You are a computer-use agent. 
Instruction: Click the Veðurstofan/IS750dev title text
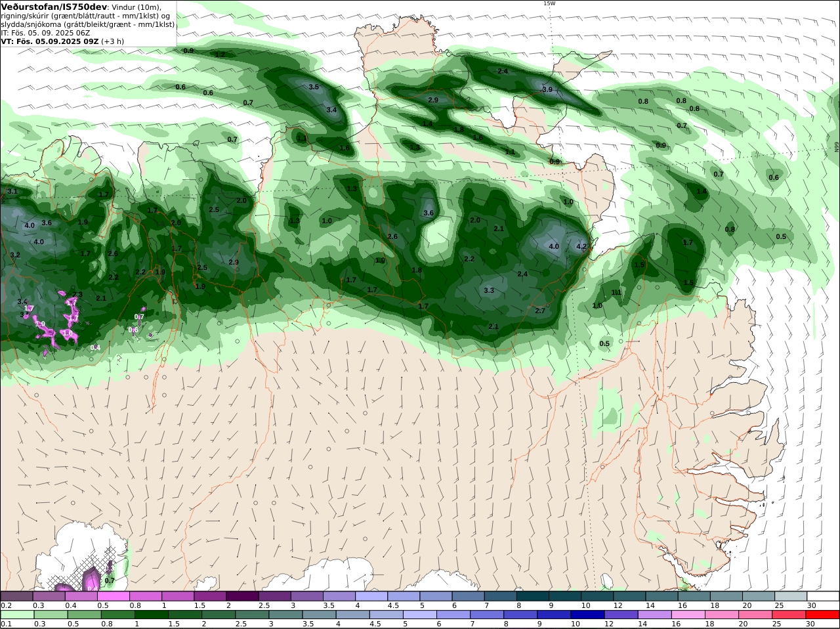click(x=53, y=7)
